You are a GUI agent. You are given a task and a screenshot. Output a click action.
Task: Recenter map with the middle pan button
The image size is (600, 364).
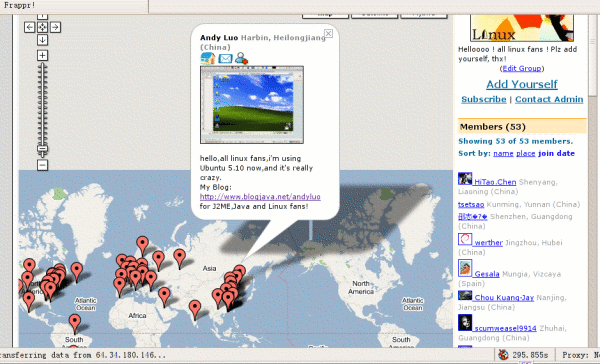(x=42, y=27)
